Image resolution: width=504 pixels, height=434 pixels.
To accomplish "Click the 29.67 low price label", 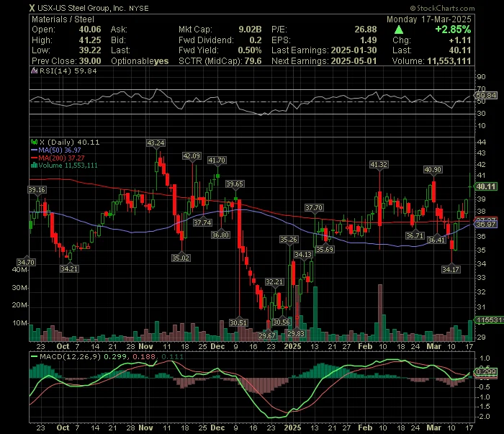I will pos(267,335).
